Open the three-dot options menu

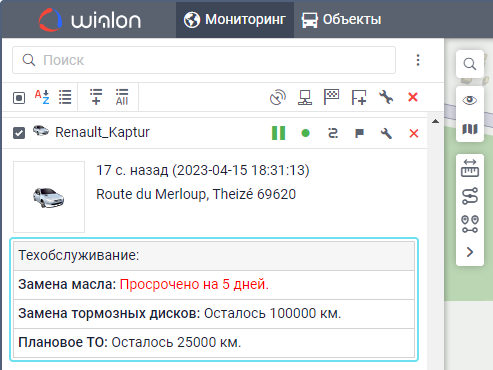418,60
